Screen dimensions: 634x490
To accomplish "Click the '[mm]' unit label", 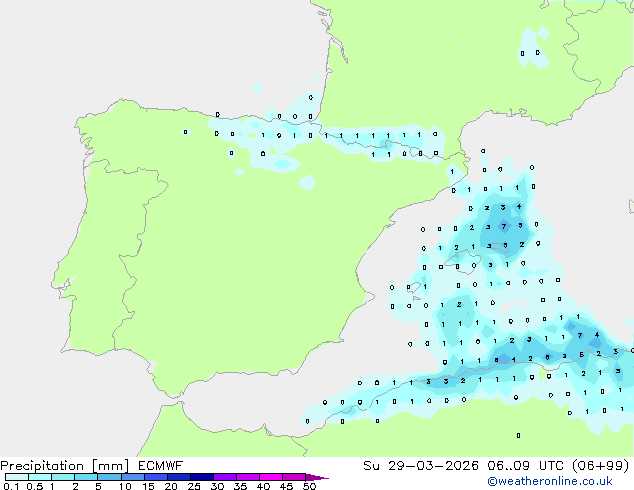I will (110, 466).
